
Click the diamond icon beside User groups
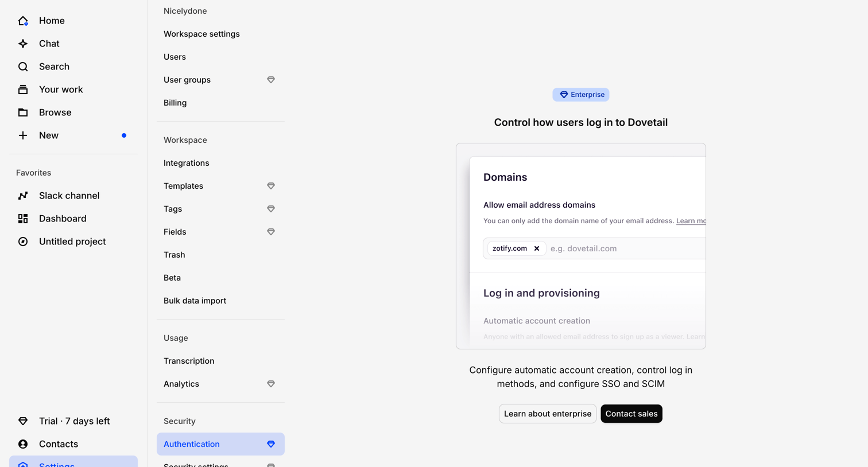click(271, 80)
